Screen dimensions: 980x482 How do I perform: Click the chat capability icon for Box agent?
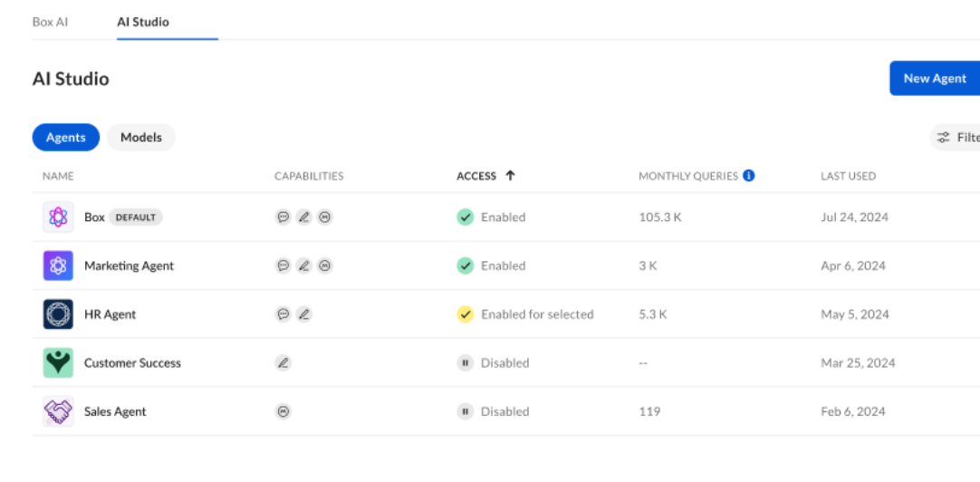pyautogui.click(x=283, y=217)
